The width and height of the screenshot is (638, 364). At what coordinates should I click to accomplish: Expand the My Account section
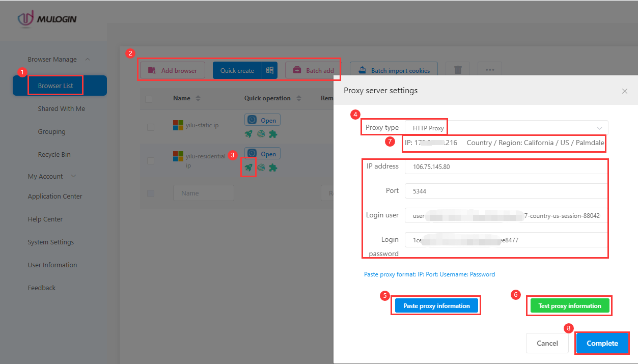52,176
